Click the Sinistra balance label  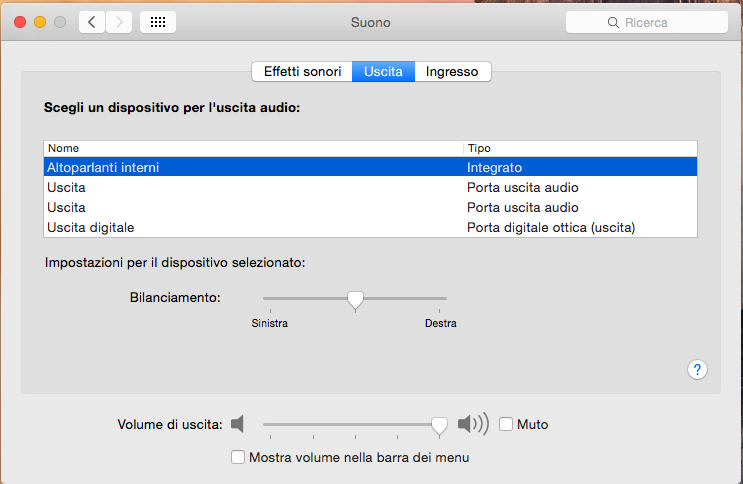tap(270, 323)
